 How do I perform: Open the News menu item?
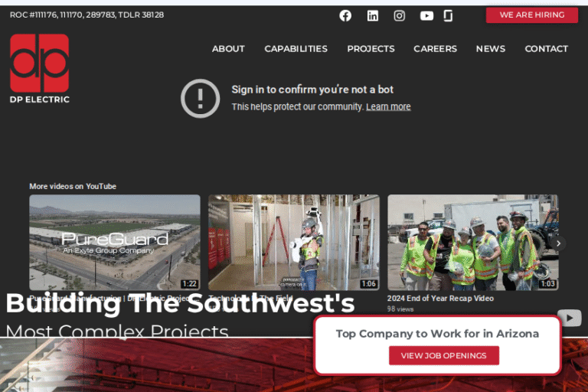pyautogui.click(x=491, y=49)
